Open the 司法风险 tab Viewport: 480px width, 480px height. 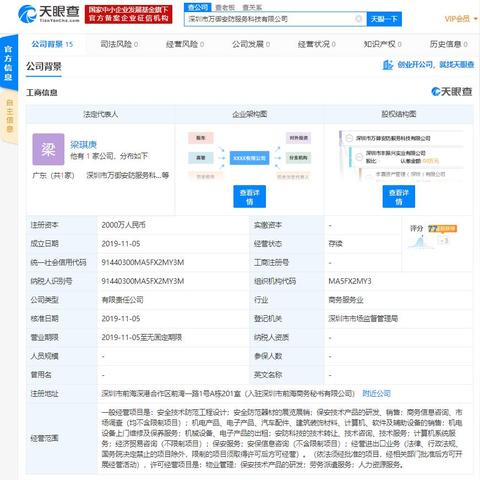tap(119, 44)
